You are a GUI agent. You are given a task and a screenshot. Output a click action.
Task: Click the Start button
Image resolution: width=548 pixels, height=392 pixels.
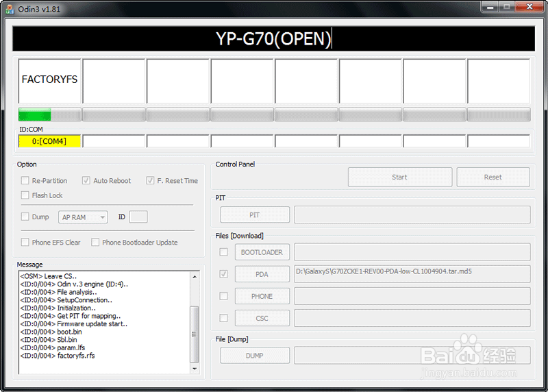tap(400, 177)
